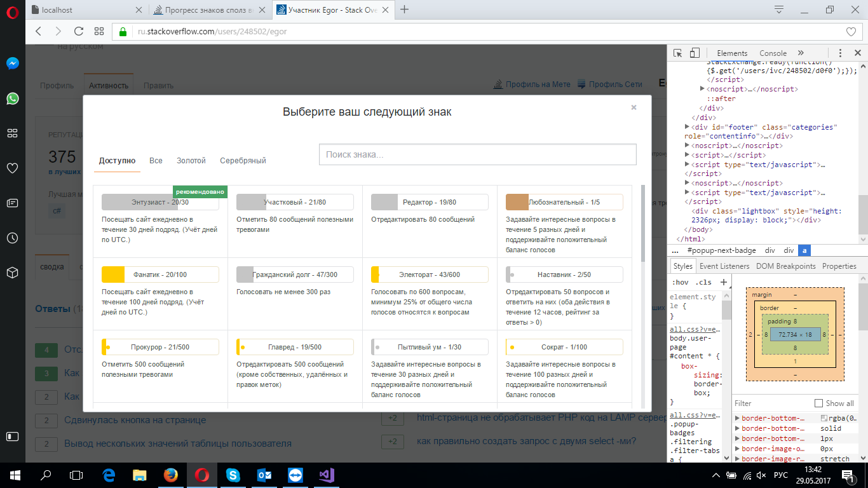The image size is (868, 488).
Task: Open the rgba color swatch in computed styles
Action: pyautogui.click(x=824, y=418)
